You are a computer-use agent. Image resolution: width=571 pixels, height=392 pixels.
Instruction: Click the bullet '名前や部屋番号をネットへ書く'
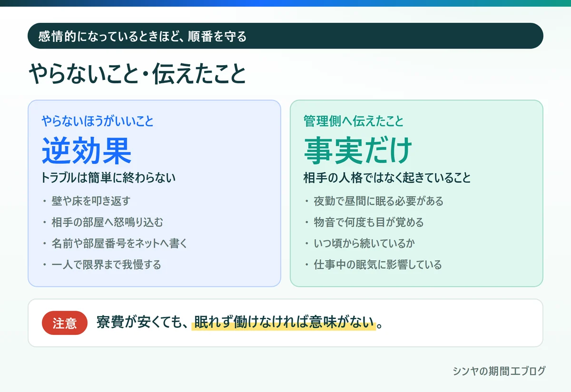[120, 244]
